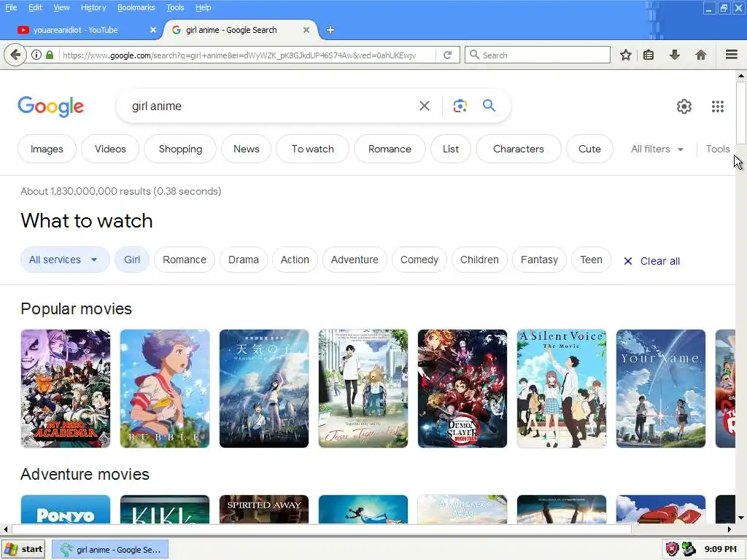Clear the Google search query with X
Viewport: 747px width, 560px height.
(424, 106)
